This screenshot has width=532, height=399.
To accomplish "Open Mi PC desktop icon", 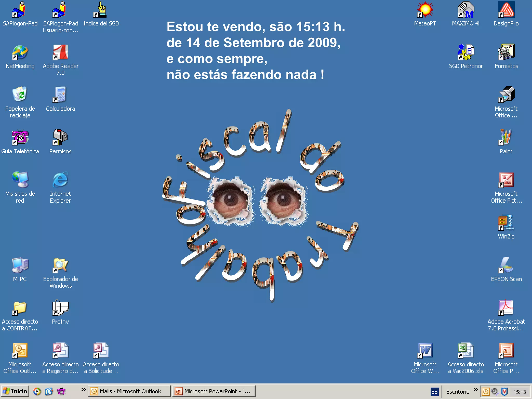I will pos(20,265).
